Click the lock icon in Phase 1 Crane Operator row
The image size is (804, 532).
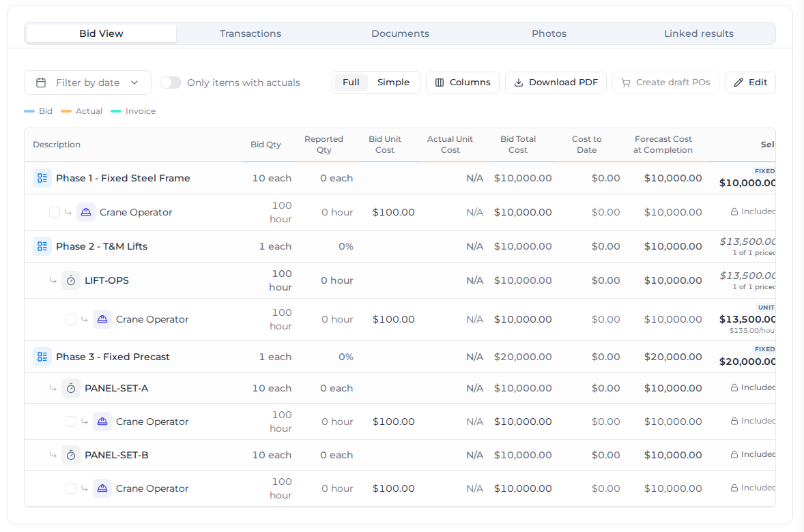(x=734, y=211)
